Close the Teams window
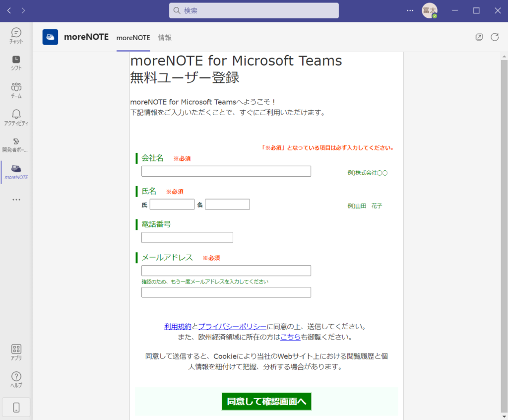 point(498,11)
